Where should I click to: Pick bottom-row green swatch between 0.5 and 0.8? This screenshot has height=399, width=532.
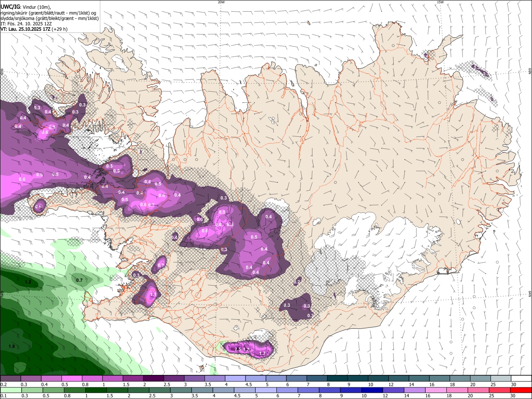click(x=54, y=390)
